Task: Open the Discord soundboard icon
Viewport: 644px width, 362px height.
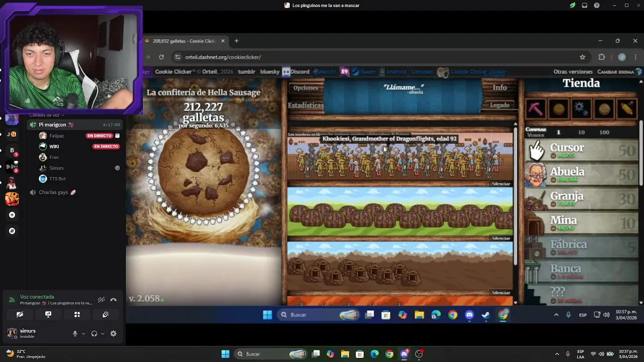Action: pyautogui.click(x=106, y=314)
